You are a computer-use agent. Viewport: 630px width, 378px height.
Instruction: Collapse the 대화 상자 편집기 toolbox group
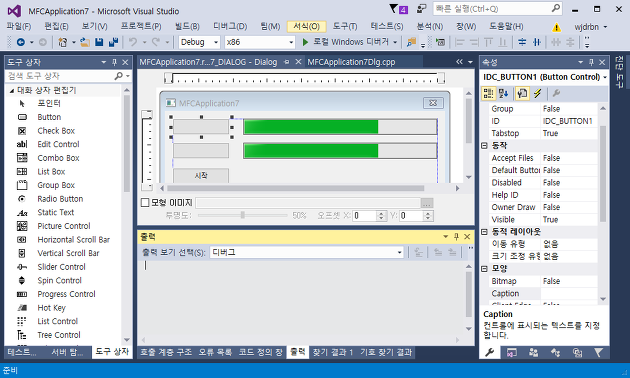pyautogui.click(x=12, y=91)
